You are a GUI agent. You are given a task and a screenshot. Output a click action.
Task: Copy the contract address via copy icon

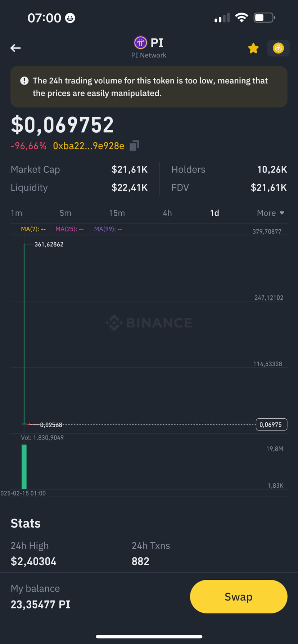point(134,146)
